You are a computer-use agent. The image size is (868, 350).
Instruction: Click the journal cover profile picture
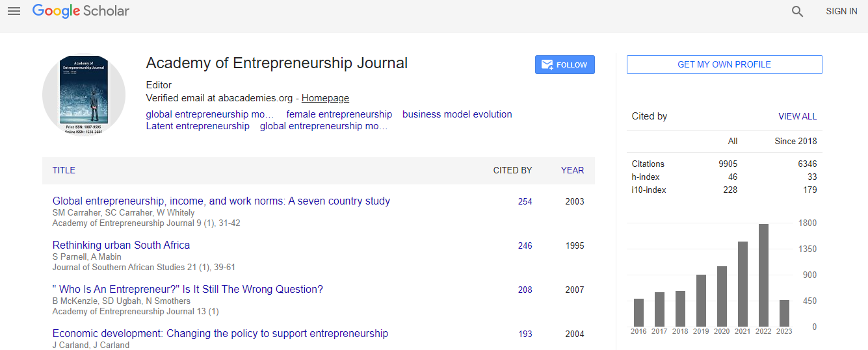[x=84, y=95]
